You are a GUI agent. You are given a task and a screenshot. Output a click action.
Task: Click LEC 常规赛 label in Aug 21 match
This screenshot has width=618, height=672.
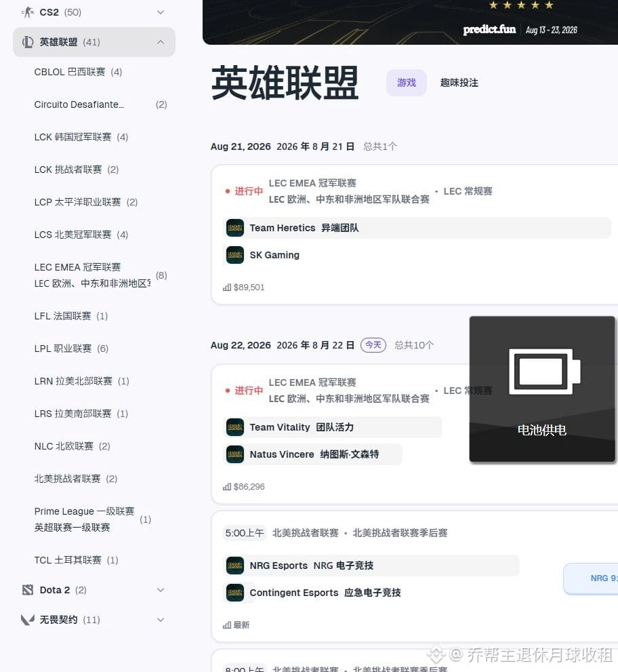(x=468, y=191)
